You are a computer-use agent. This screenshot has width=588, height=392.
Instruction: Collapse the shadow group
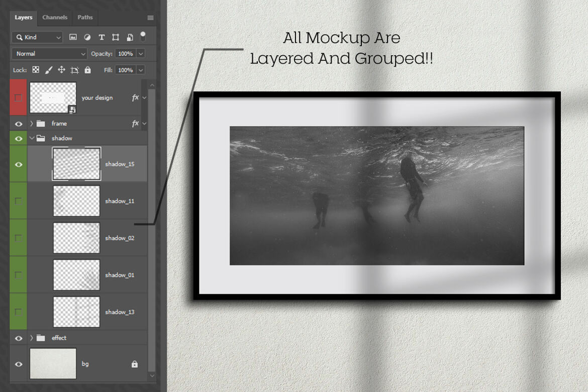click(x=31, y=138)
